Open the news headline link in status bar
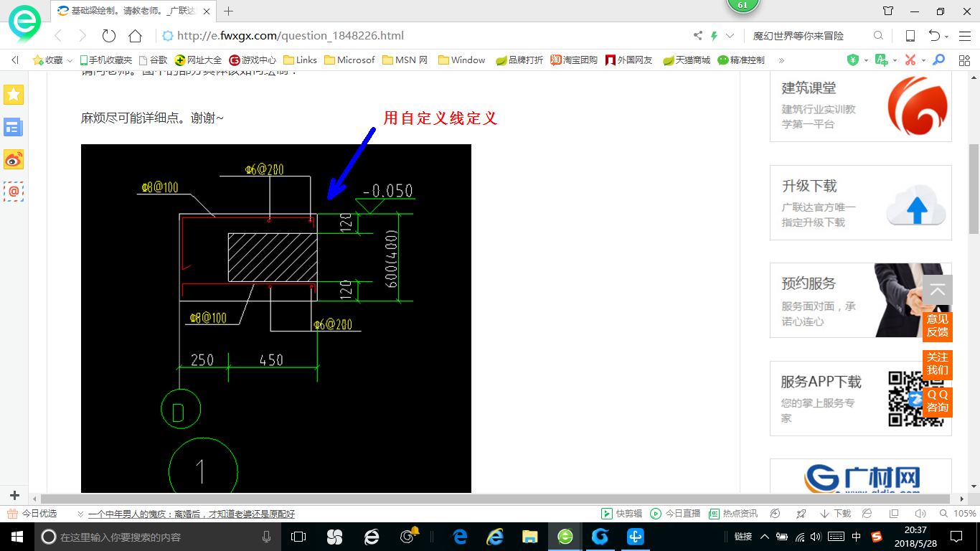Image resolution: width=980 pixels, height=551 pixels. point(192,514)
